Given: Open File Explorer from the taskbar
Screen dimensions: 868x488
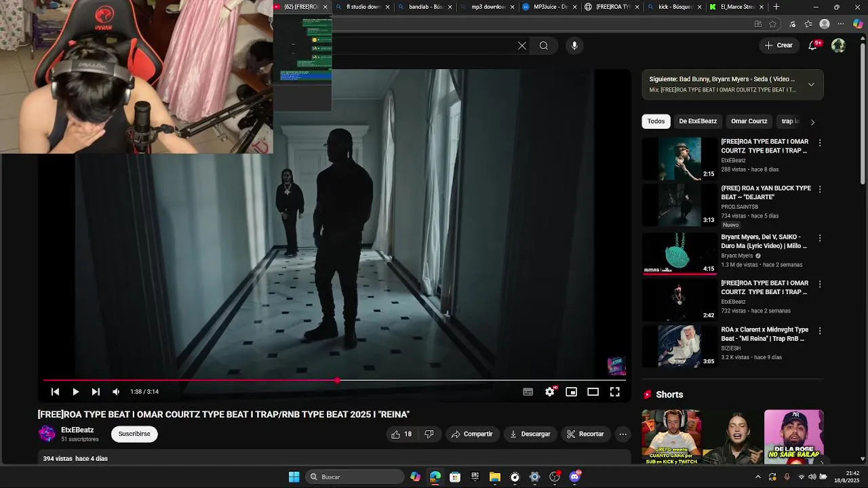Looking at the screenshot, I should [495, 477].
